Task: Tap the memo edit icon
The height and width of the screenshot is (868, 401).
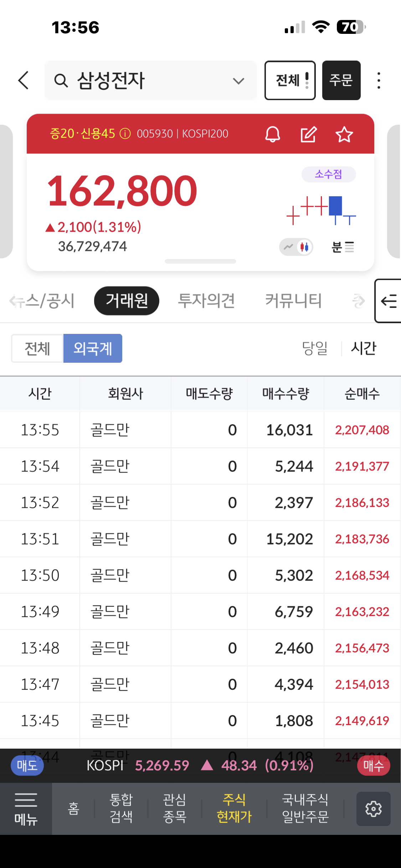Action: tap(308, 134)
